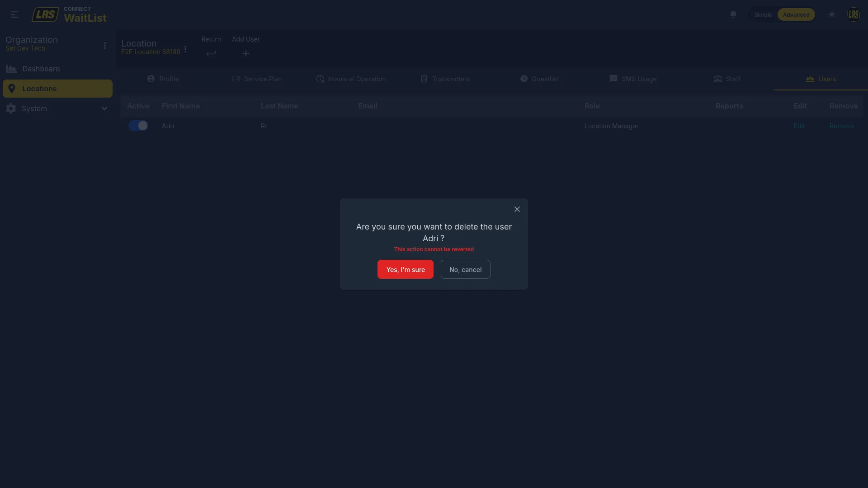Click the Reports column header

[x=729, y=106]
